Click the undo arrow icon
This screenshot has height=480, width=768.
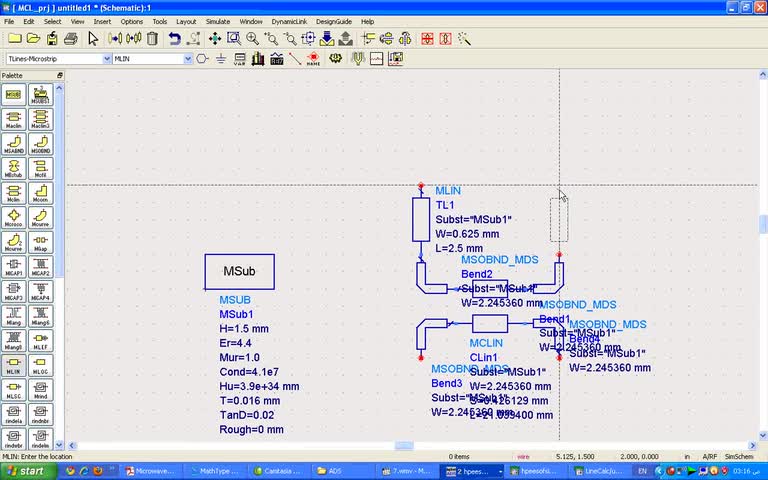pos(175,39)
